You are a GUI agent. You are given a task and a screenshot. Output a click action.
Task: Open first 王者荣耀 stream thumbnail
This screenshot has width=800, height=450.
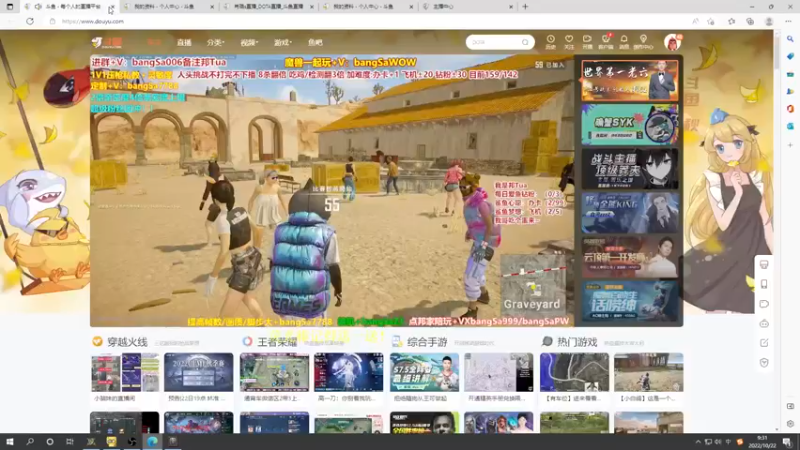[x=274, y=372]
